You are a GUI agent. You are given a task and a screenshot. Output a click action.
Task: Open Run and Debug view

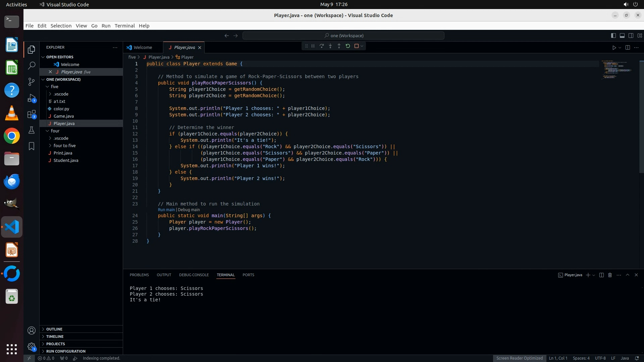[x=32, y=98]
